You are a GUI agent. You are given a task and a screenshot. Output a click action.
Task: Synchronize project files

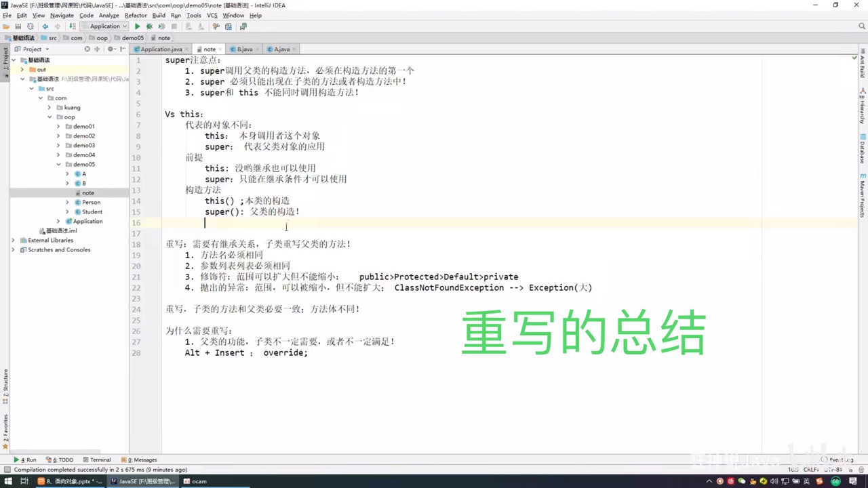pyautogui.click(x=31, y=26)
